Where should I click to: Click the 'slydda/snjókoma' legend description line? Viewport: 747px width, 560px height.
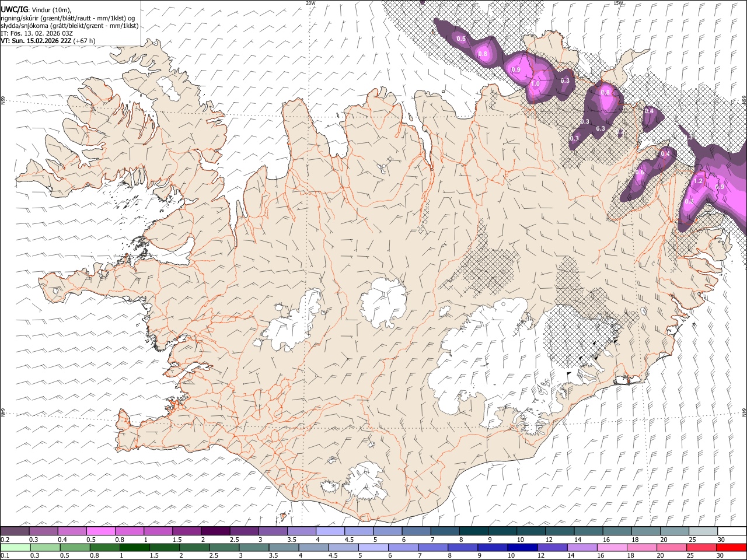pos(69,26)
